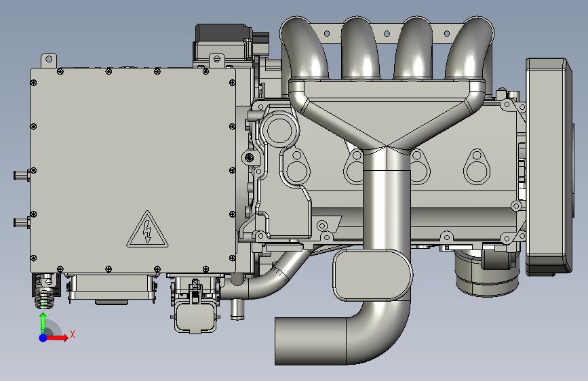Select the high-voltage warning triangle symbol
Screen dimensions: 588x381
coord(147,230)
